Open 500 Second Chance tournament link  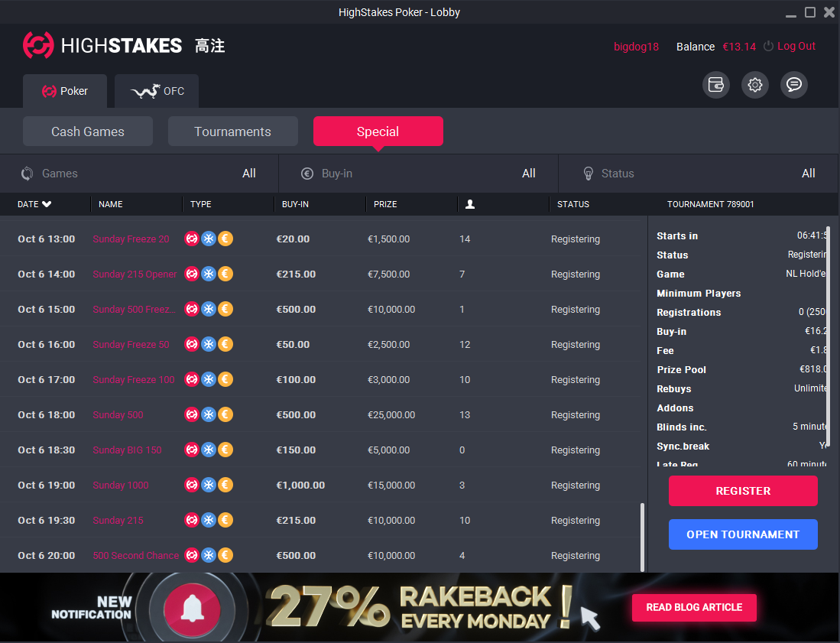tap(136, 556)
